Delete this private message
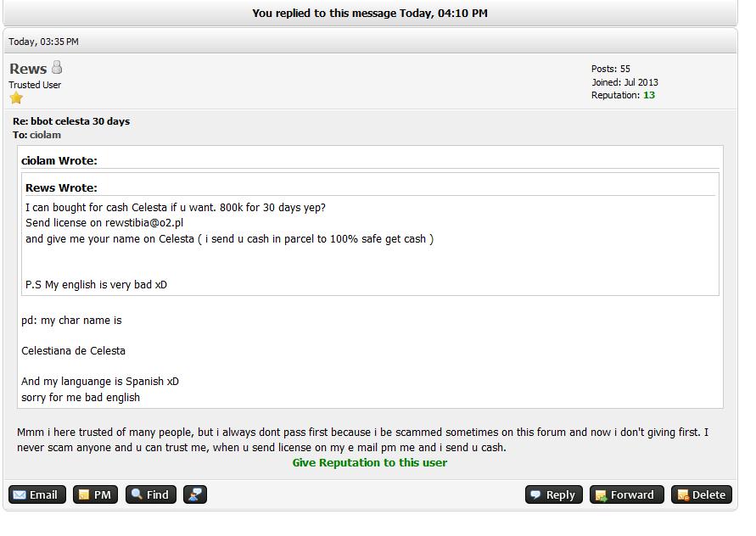Screen dimensions: 756x536 (701, 494)
